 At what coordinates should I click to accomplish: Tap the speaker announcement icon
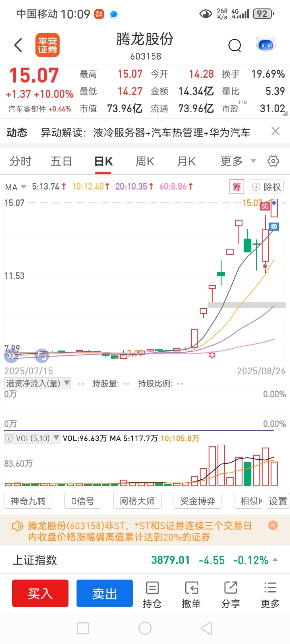pos(17,526)
